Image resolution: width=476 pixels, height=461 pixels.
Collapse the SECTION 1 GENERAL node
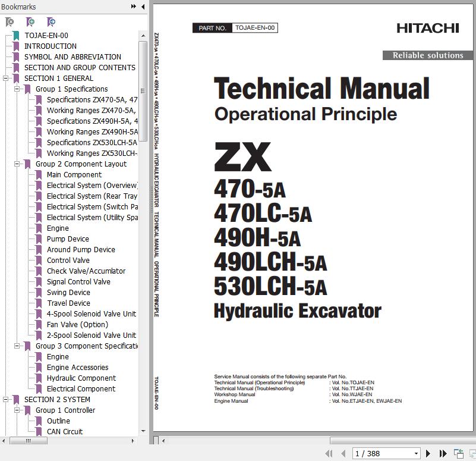point(5,78)
